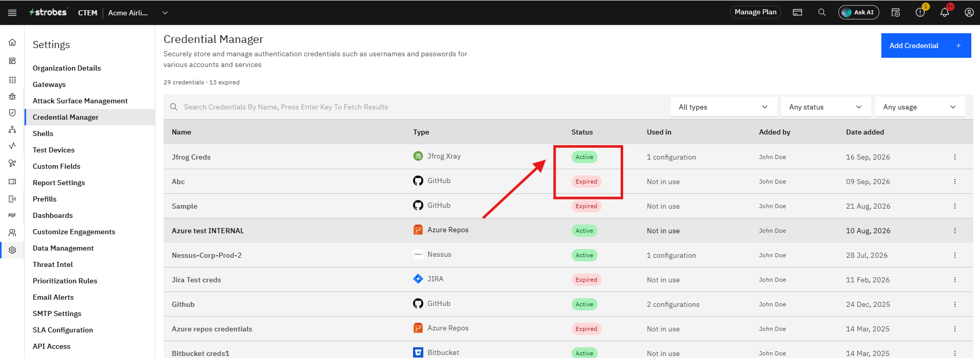Expand the Acme Airlines organization dropdown
This screenshot has width=980, height=358.
click(165, 13)
